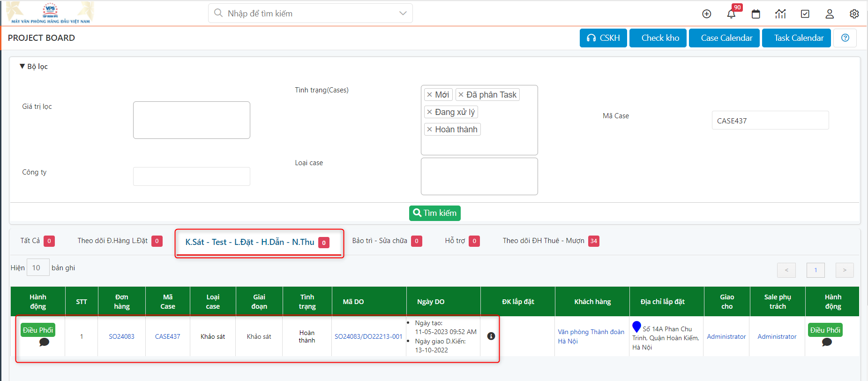Click the 'Khảo sát' Loại case cell
This screenshot has width=868, height=381.
click(x=213, y=336)
